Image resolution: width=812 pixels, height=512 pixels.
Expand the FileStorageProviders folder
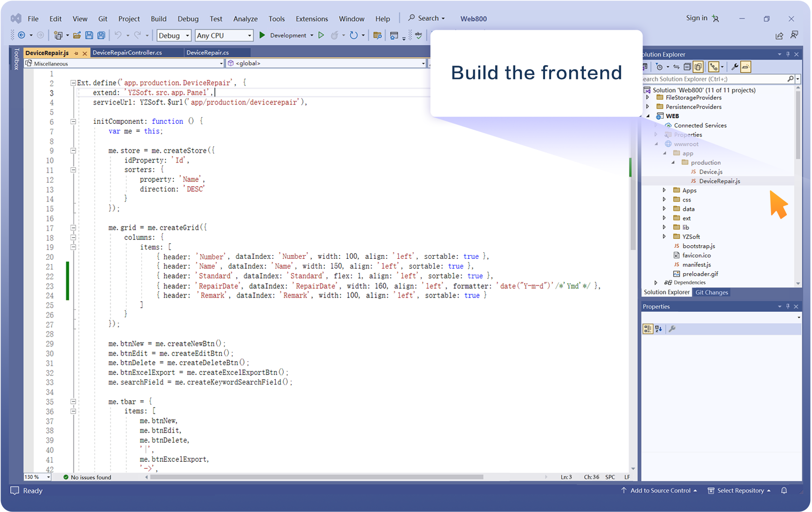[648, 98]
